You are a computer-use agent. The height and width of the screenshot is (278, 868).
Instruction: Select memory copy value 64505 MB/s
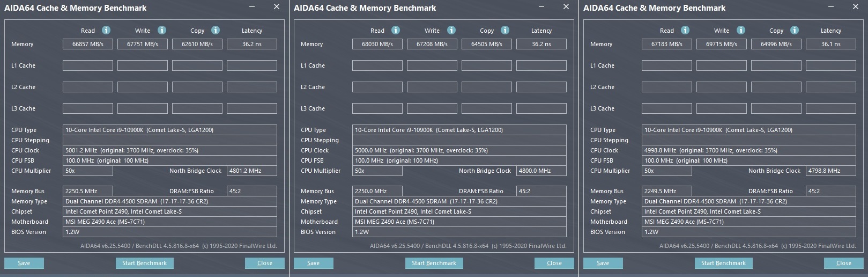487,44
